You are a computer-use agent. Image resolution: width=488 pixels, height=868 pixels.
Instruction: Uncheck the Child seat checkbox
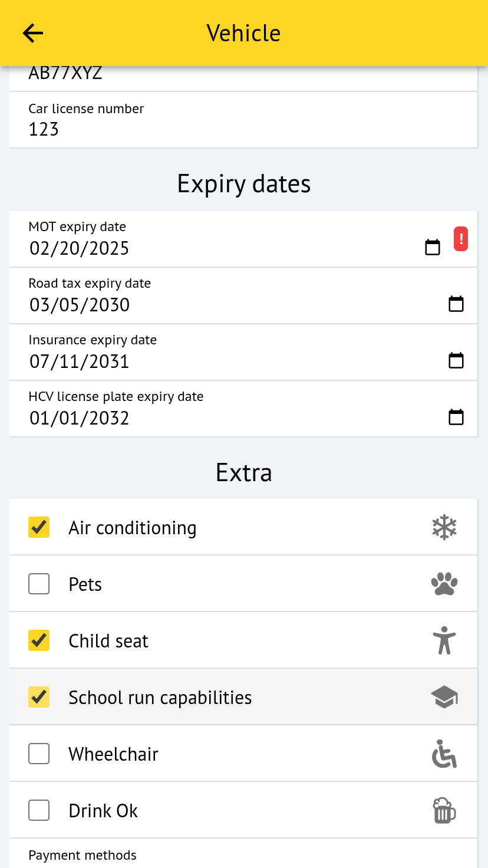(39, 640)
